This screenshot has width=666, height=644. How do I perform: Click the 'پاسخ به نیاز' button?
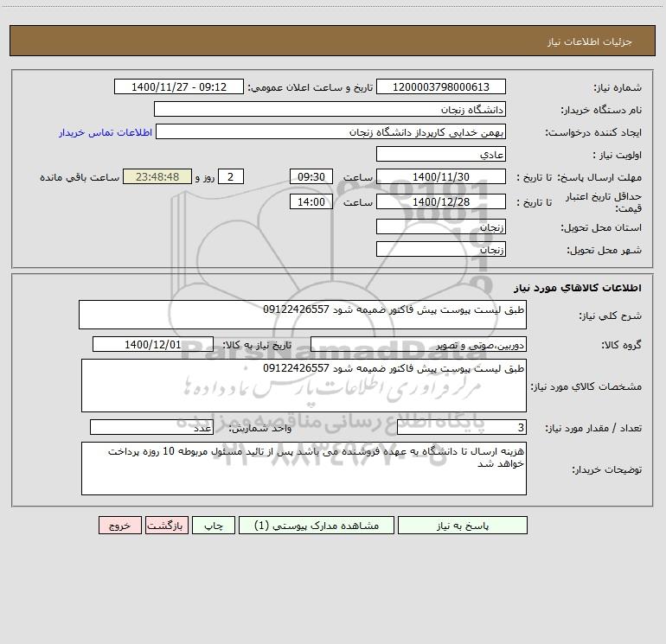pos(462,525)
